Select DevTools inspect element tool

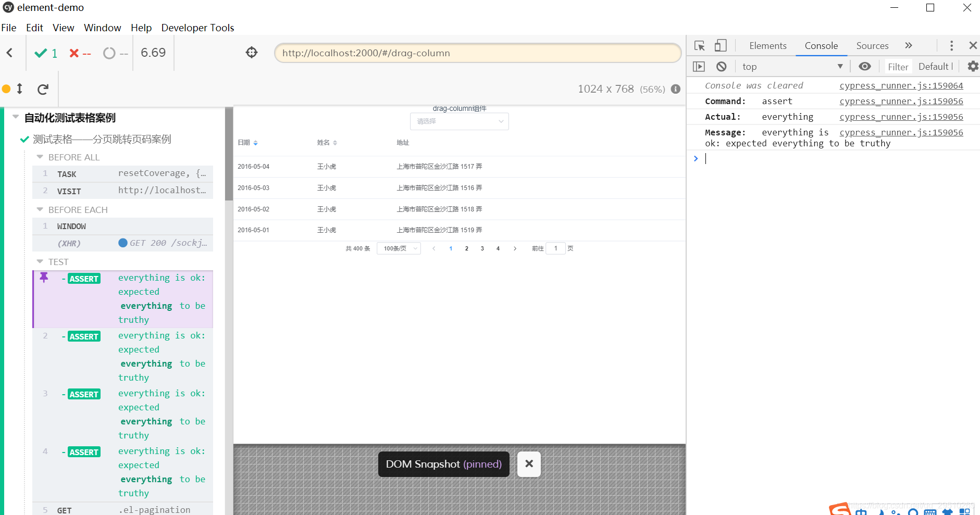[x=699, y=46]
